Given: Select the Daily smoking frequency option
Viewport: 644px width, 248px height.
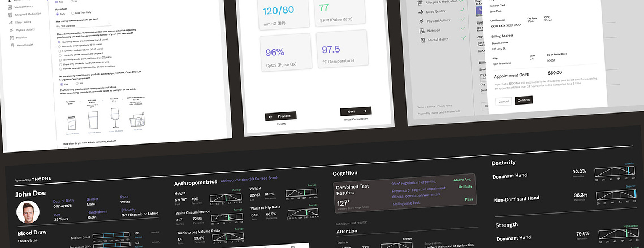Looking at the screenshot, I should click(x=57, y=14).
